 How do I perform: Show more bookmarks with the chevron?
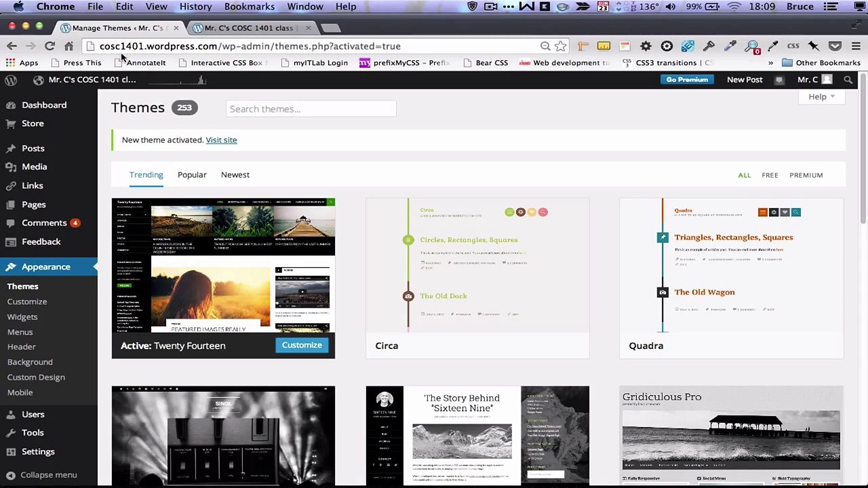[770, 62]
